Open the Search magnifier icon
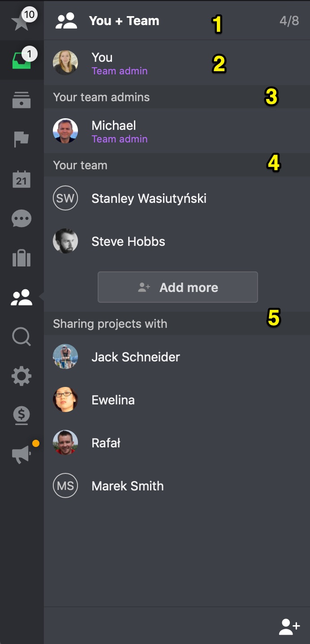The image size is (310, 644). [22, 337]
